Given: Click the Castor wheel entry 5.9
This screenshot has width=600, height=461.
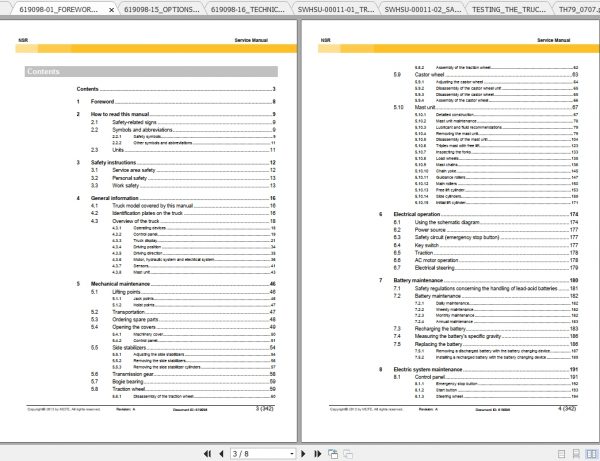Looking at the screenshot, I should [486, 75].
